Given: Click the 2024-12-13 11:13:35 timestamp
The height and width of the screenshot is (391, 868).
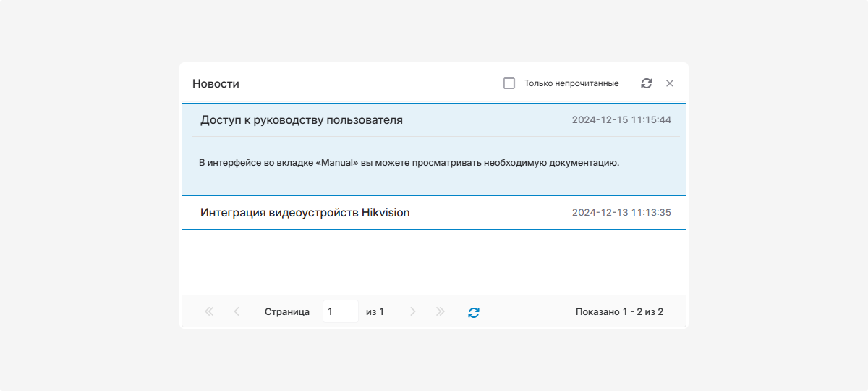Looking at the screenshot, I should click(x=621, y=213).
